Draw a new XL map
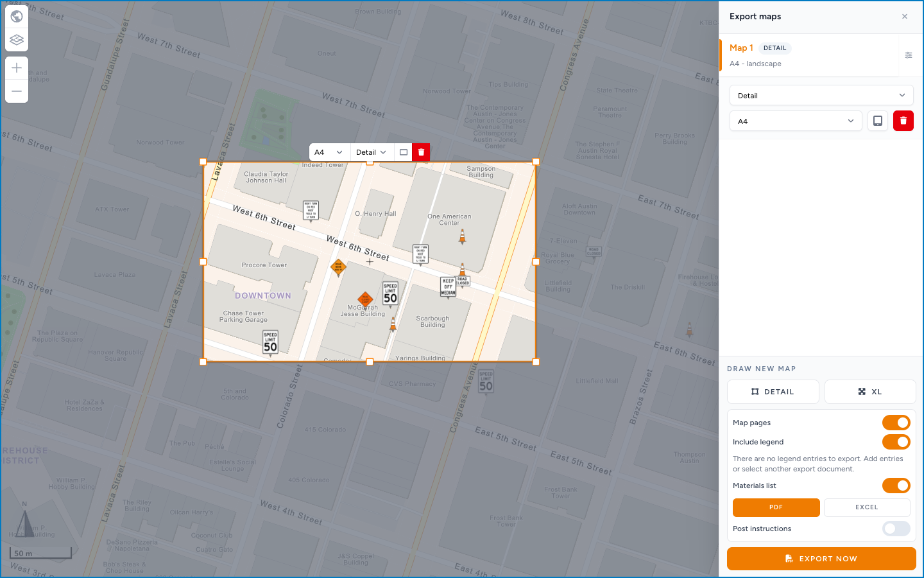The image size is (924, 578). pyautogui.click(x=870, y=392)
